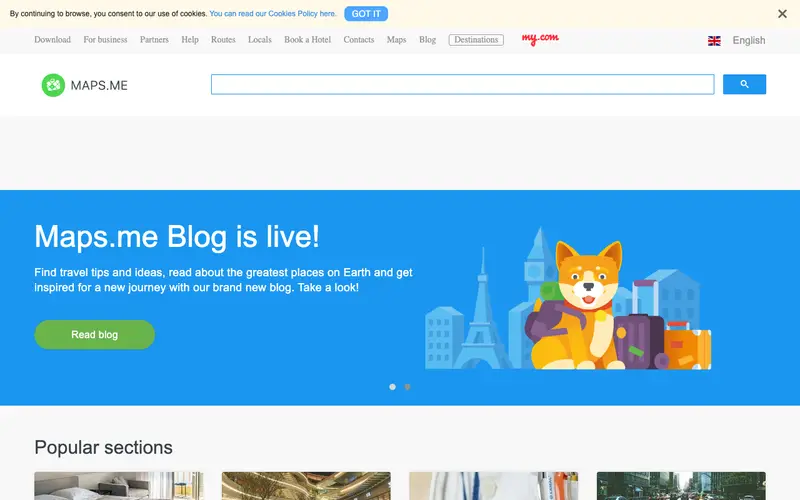Select the Routes menu item
800x500 pixels.
coord(223,40)
